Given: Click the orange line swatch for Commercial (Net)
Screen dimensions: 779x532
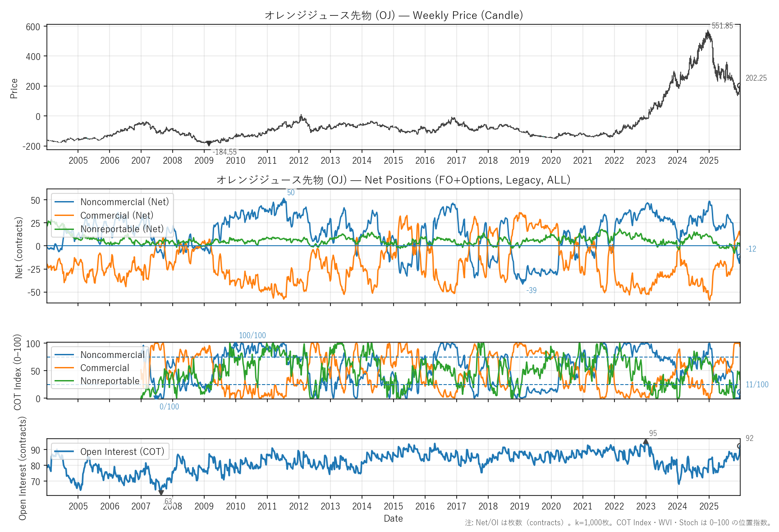Looking at the screenshot, I should [64, 216].
